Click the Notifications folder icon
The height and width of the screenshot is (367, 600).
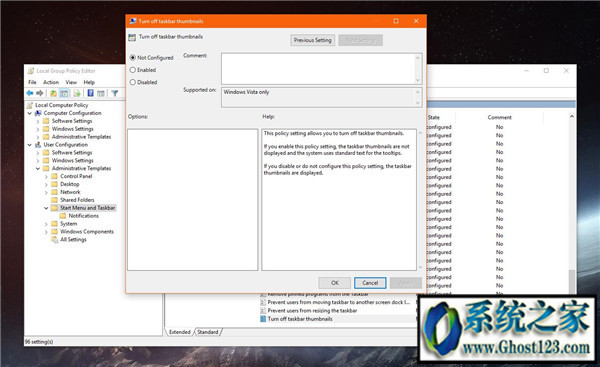[63, 216]
